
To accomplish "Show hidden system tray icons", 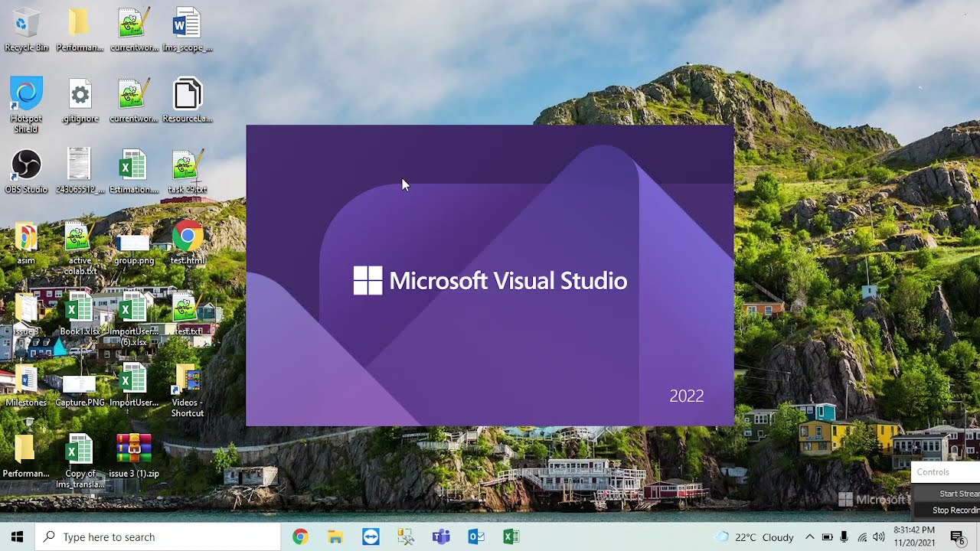I will coord(809,537).
